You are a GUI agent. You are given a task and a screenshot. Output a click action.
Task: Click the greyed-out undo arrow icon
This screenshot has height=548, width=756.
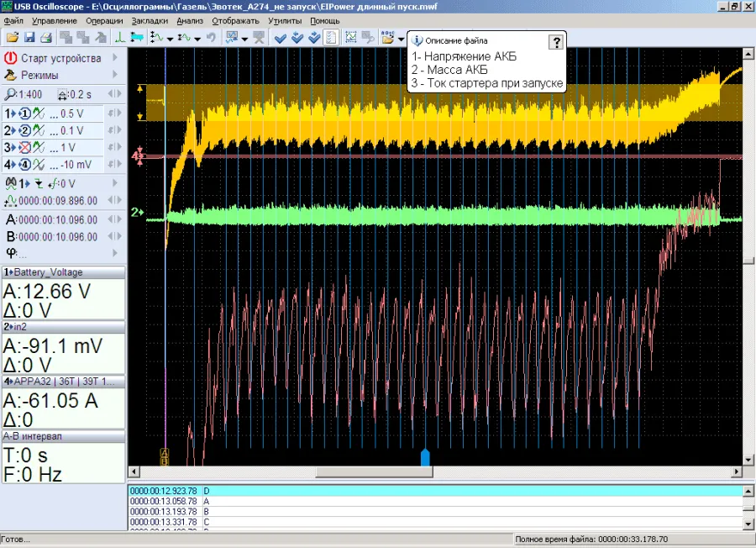(211, 38)
